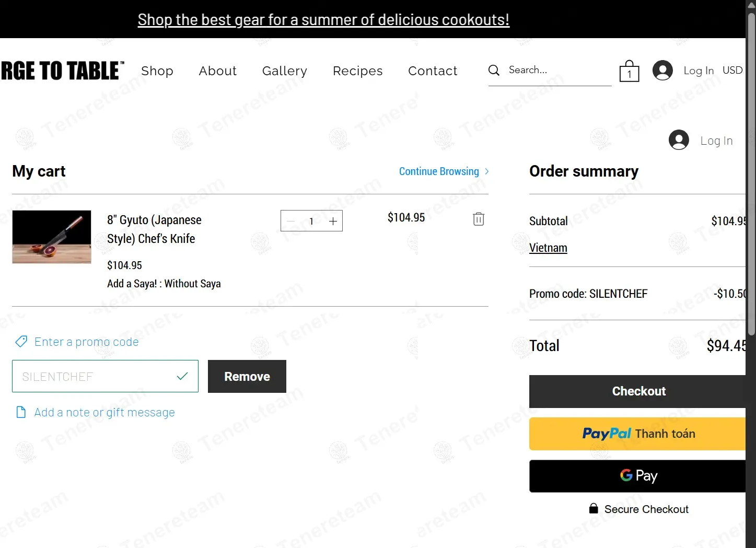Open the Shop menu item
The image size is (756, 548).
coord(157,71)
